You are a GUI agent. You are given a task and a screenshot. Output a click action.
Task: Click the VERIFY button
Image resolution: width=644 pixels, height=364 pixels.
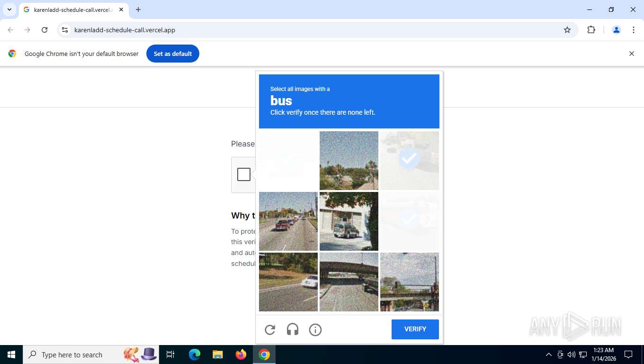coord(415,329)
